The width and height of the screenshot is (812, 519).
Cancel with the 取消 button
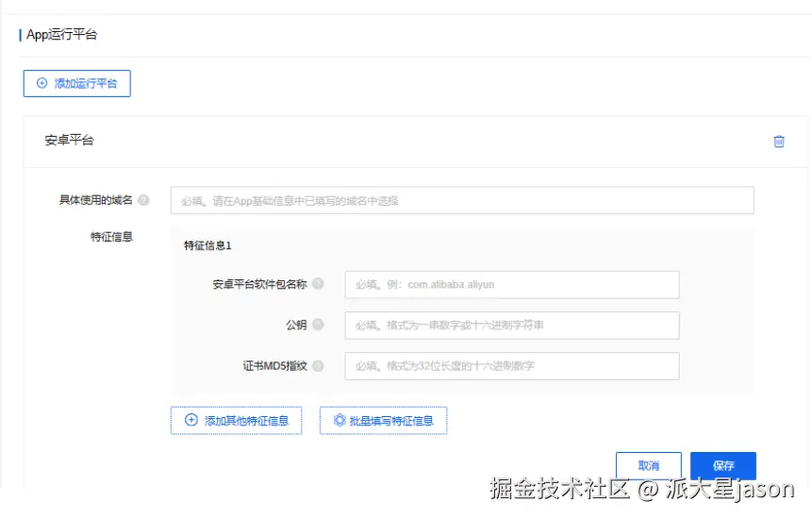(x=648, y=465)
